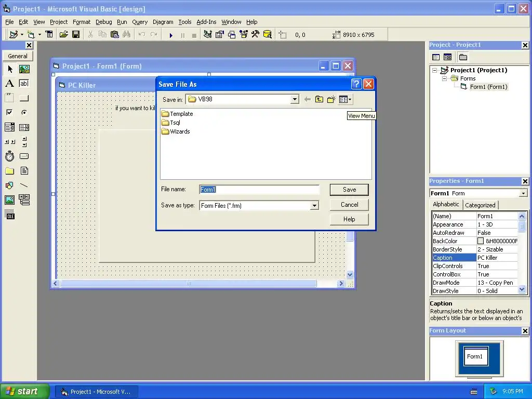Click Properties list scroll down arrow
This screenshot has width=532, height=399.
pos(522,289)
